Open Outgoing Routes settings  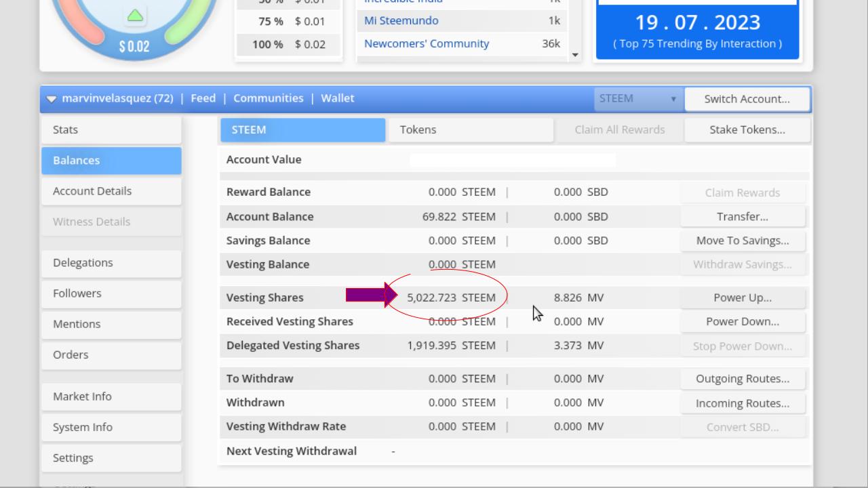tap(743, 379)
